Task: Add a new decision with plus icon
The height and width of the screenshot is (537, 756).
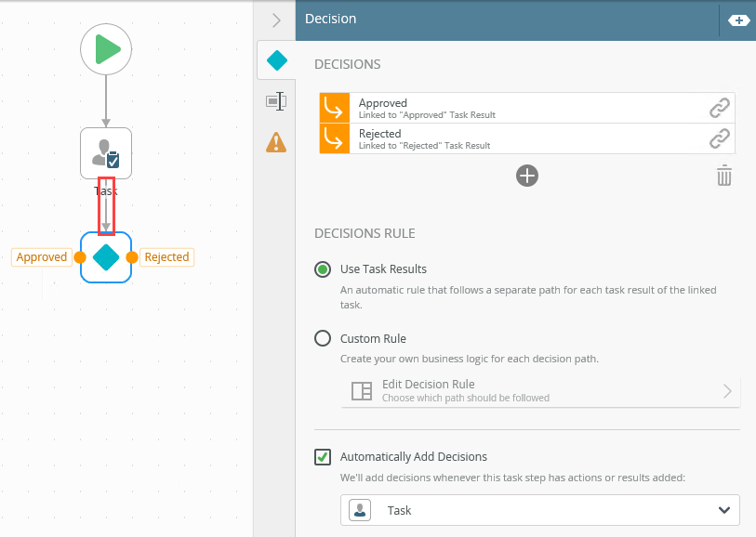Action: coord(527,176)
